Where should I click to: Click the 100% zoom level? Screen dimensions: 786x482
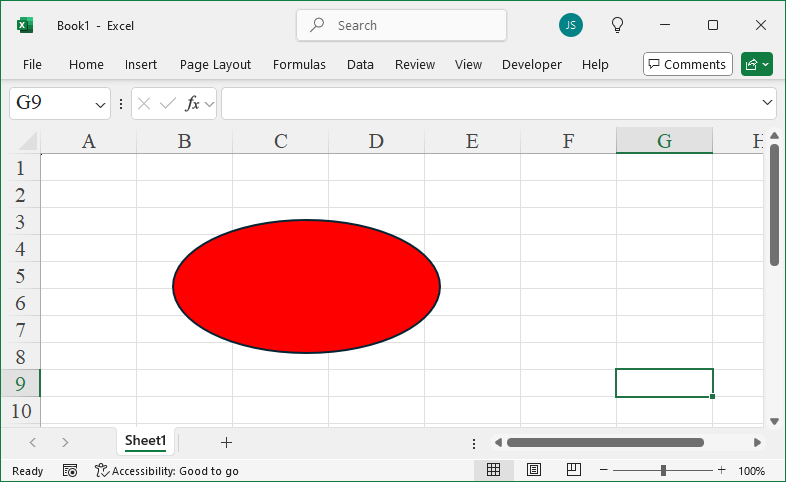pos(751,470)
